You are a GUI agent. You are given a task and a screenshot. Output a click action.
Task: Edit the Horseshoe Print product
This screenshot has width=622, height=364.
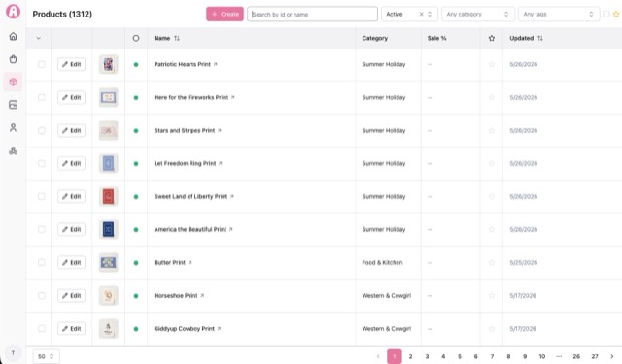tap(71, 296)
